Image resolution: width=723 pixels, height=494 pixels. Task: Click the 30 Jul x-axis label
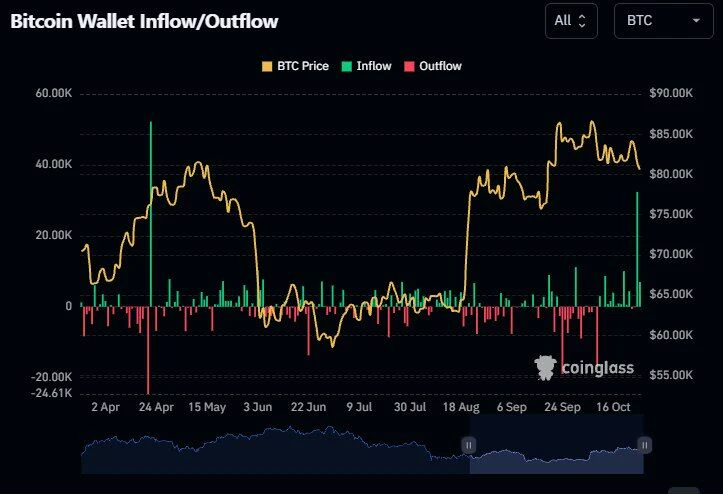click(410, 407)
